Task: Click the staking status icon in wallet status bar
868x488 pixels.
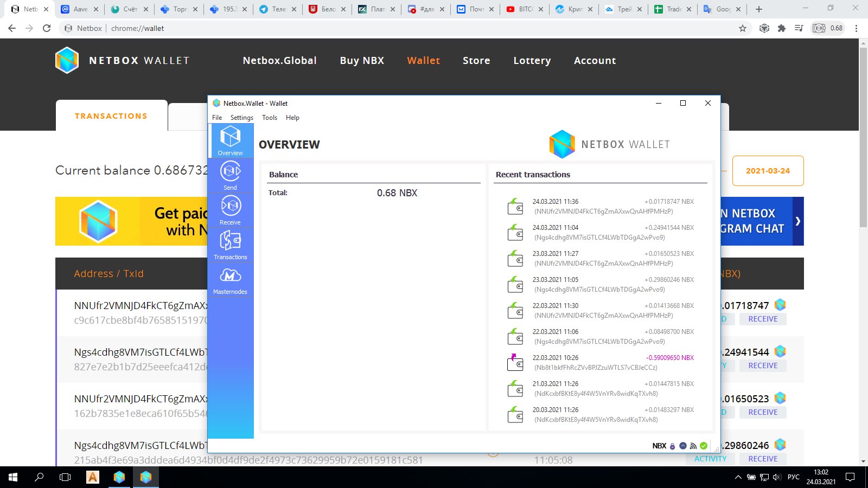Action: [683, 446]
